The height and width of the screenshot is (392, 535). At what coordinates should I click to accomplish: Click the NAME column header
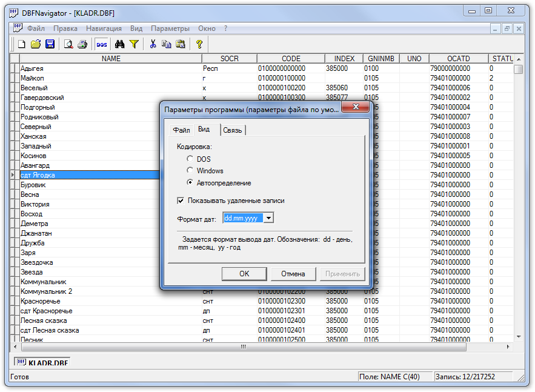click(111, 59)
